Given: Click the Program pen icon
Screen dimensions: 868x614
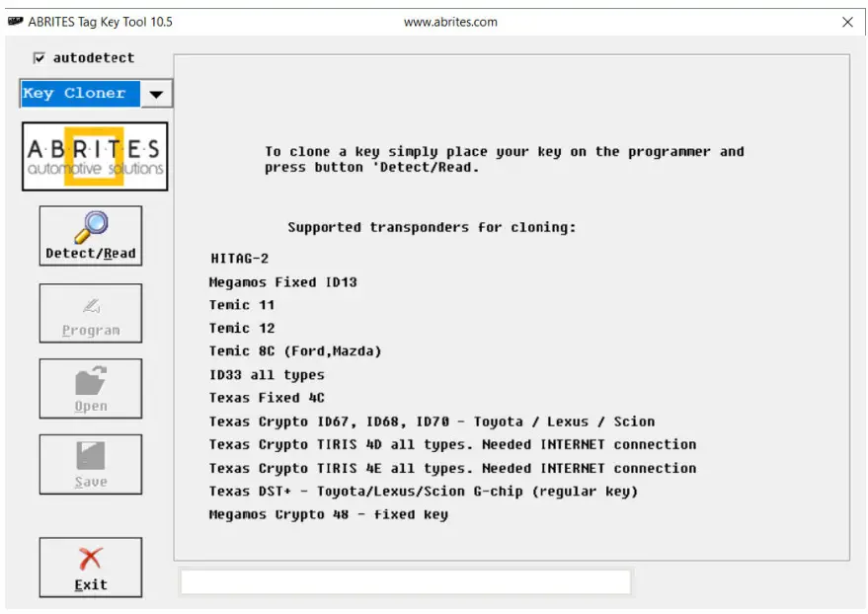Looking at the screenshot, I should pyautogui.click(x=90, y=304).
